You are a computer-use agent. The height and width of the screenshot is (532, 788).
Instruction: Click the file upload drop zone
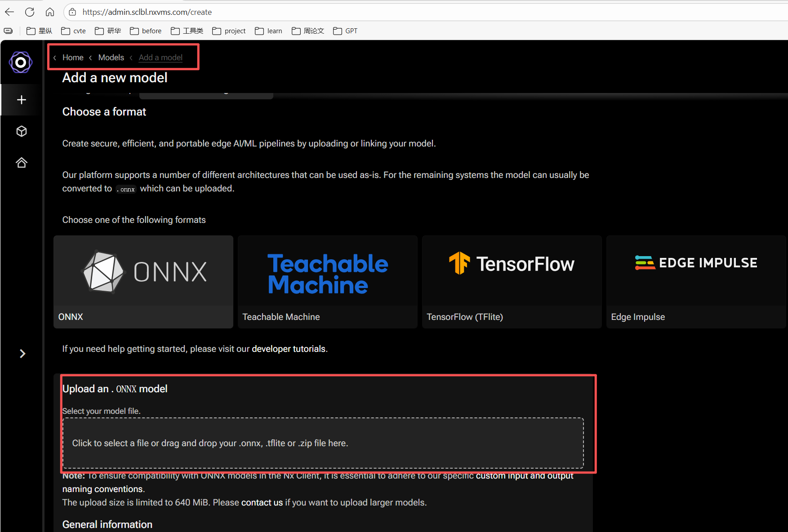coord(323,443)
